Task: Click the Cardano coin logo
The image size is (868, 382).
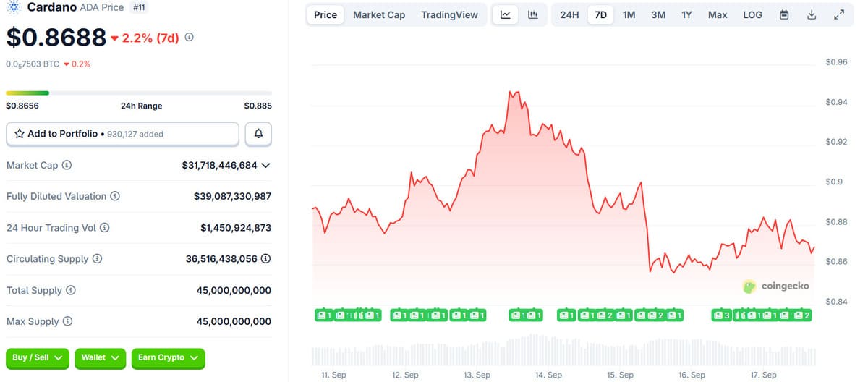Action: tap(14, 7)
